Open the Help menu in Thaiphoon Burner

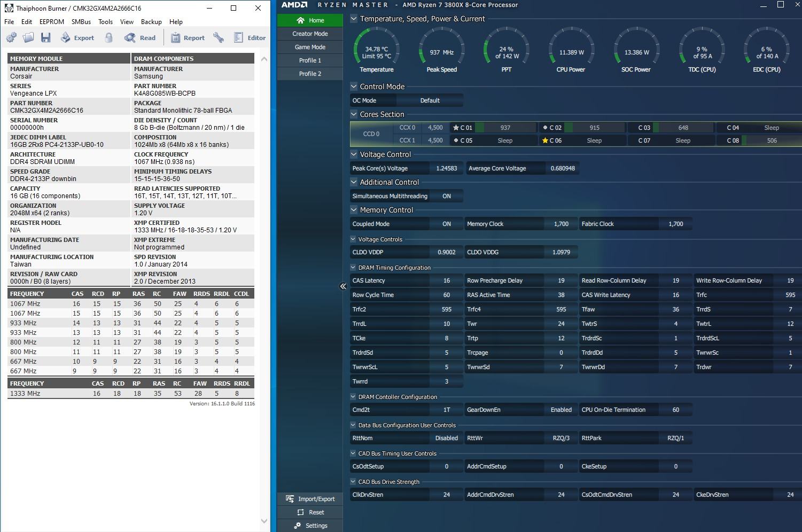click(x=176, y=22)
